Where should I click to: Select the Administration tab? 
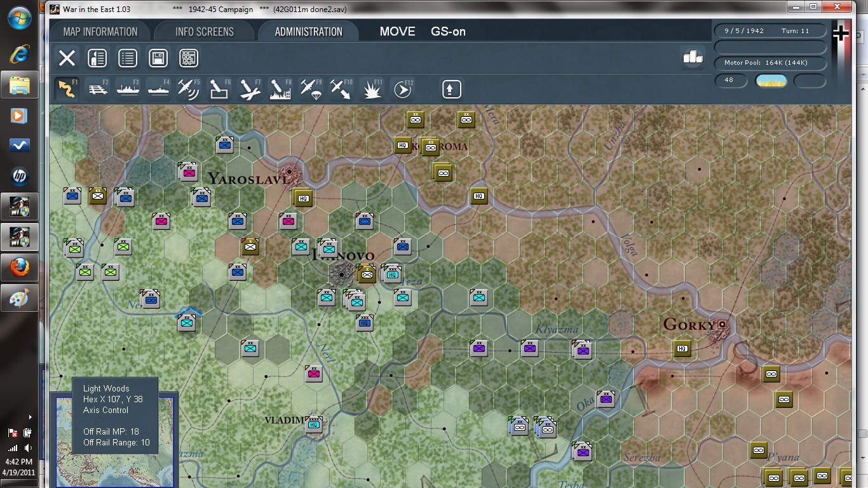[308, 32]
